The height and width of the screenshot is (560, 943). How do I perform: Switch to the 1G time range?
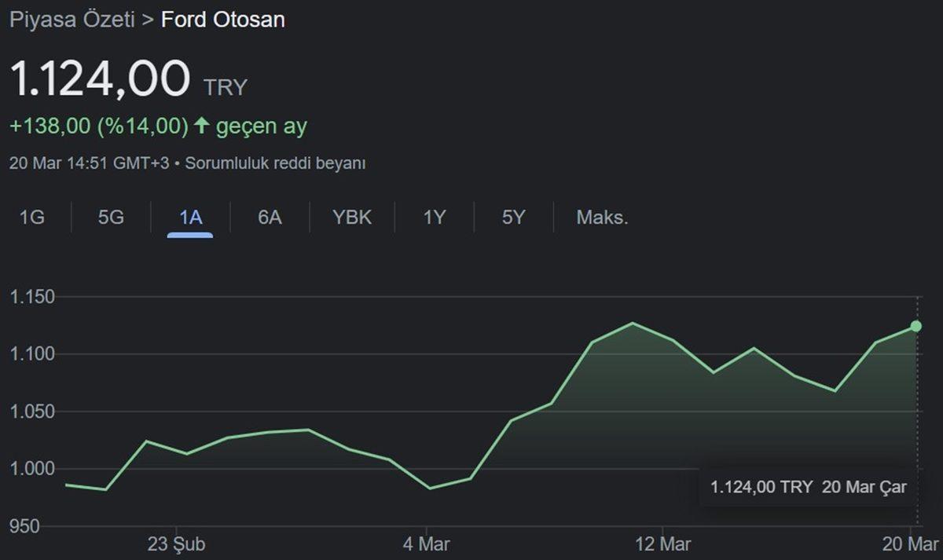[x=31, y=218]
